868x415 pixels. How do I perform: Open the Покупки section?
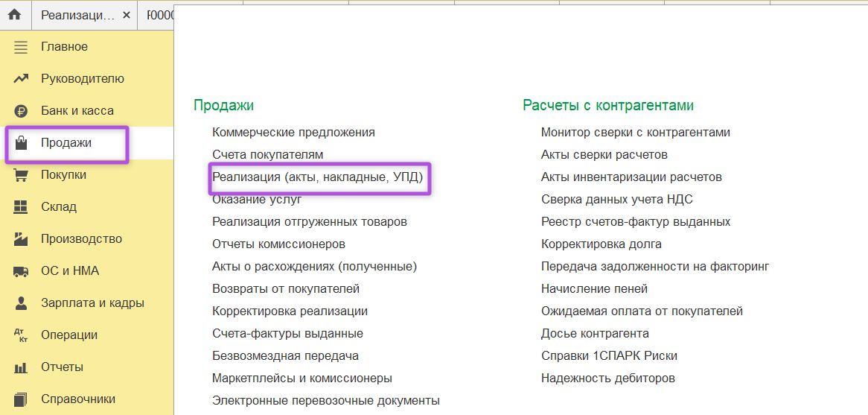(64, 175)
